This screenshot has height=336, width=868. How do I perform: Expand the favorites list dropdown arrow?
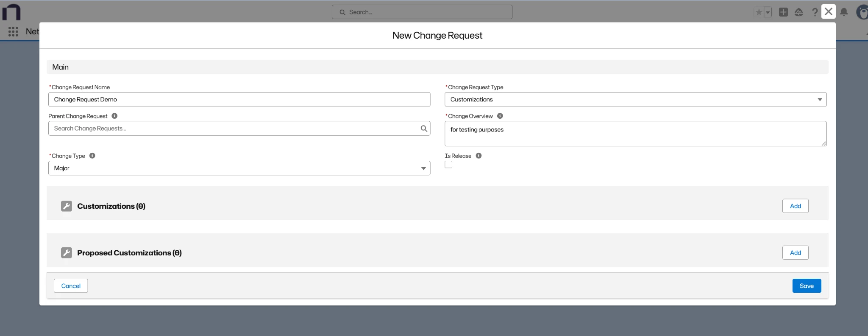(768, 12)
